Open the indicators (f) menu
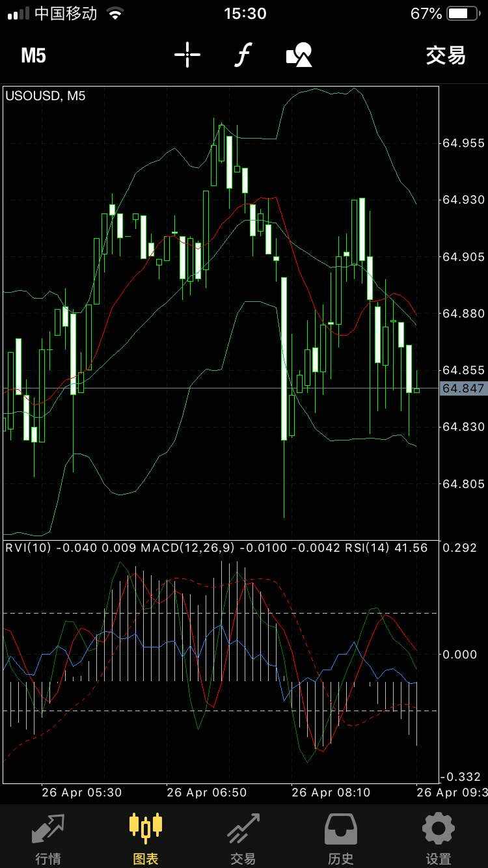Viewport: 488px width, 868px height. tap(243, 55)
